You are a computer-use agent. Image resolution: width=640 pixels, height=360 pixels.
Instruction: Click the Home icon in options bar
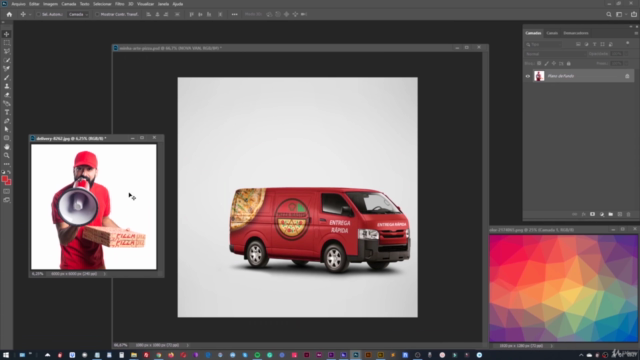[x=9, y=14]
